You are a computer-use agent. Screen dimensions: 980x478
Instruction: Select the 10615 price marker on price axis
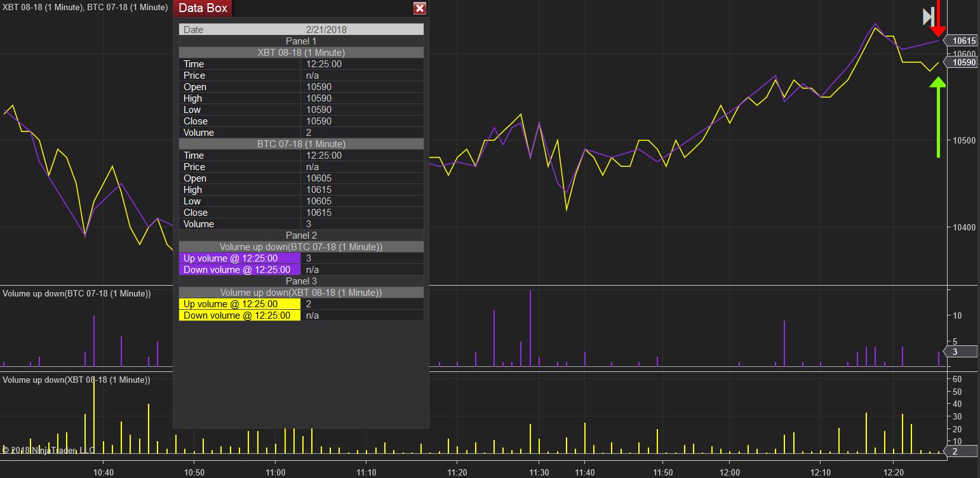click(x=962, y=41)
